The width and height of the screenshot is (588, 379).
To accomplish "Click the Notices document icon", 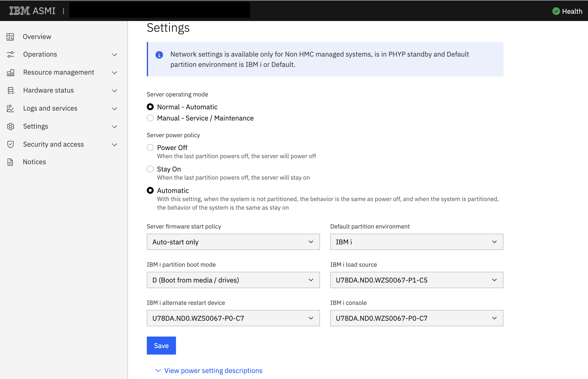I will tap(10, 162).
